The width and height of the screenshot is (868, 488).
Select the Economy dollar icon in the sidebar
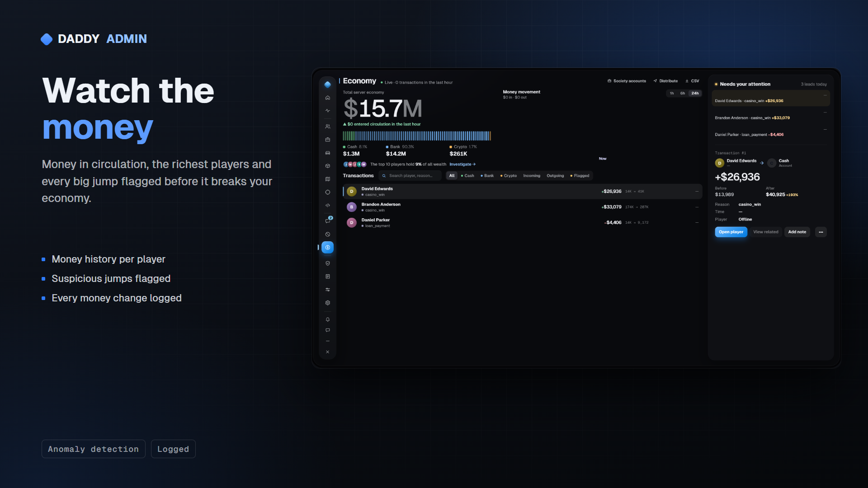click(328, 247)
